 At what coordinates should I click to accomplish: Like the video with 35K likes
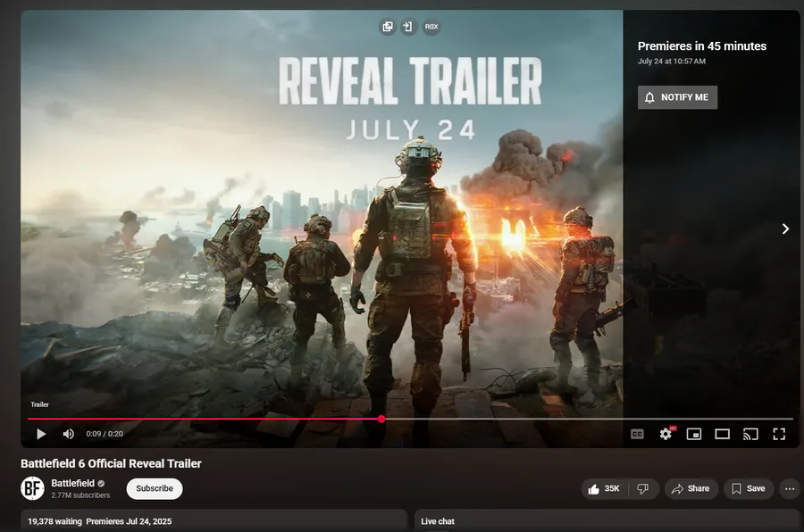[x=604, y=489]
